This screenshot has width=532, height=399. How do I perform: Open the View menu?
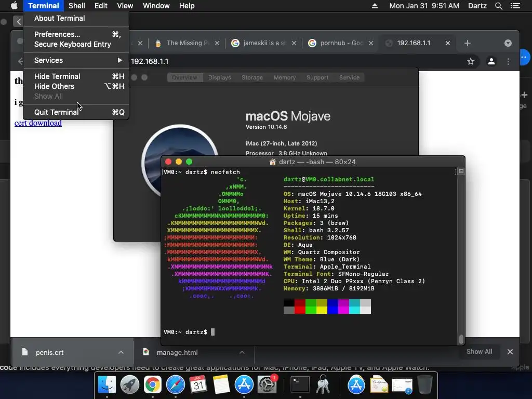pyautogui.click(x=125, y=6)
